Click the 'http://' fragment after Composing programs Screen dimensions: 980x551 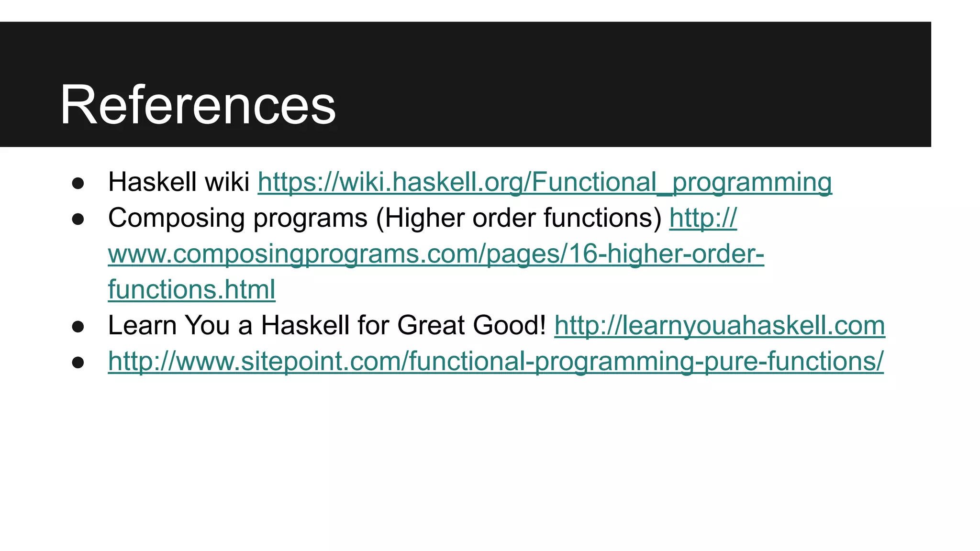click(703, 218)
